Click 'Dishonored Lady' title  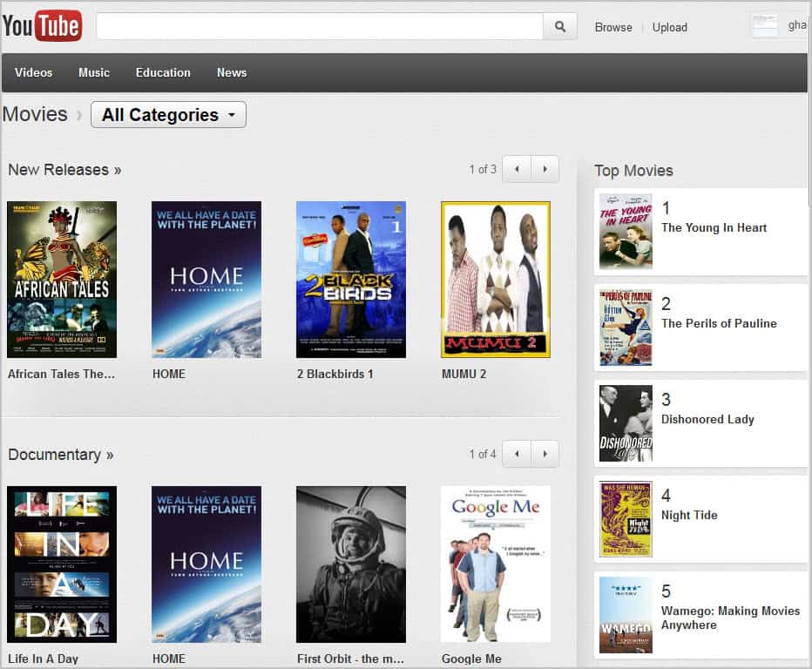pyautogui.click(x=708, y=419)
